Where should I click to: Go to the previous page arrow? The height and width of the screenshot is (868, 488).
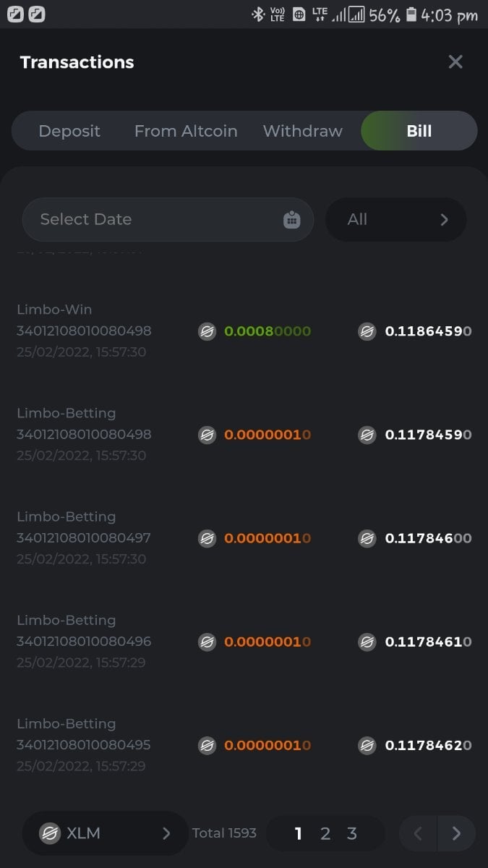[x=418, y=834]
